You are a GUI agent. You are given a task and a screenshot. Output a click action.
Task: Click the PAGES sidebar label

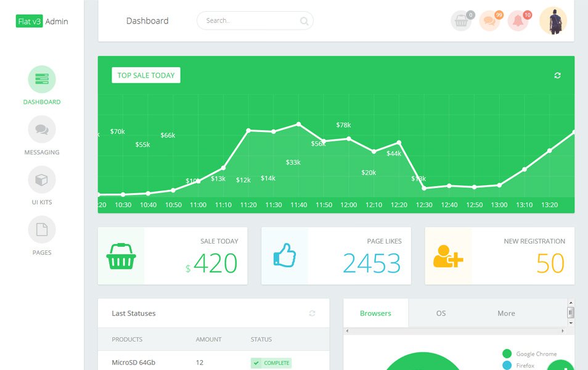(x=42, y=253)
